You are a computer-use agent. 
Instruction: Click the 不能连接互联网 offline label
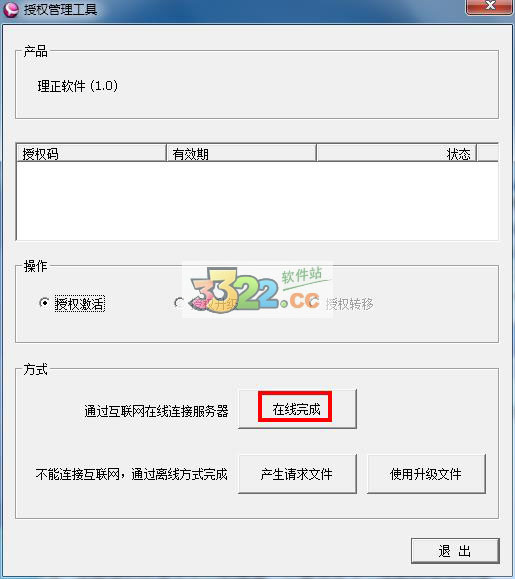coord(131,474)
